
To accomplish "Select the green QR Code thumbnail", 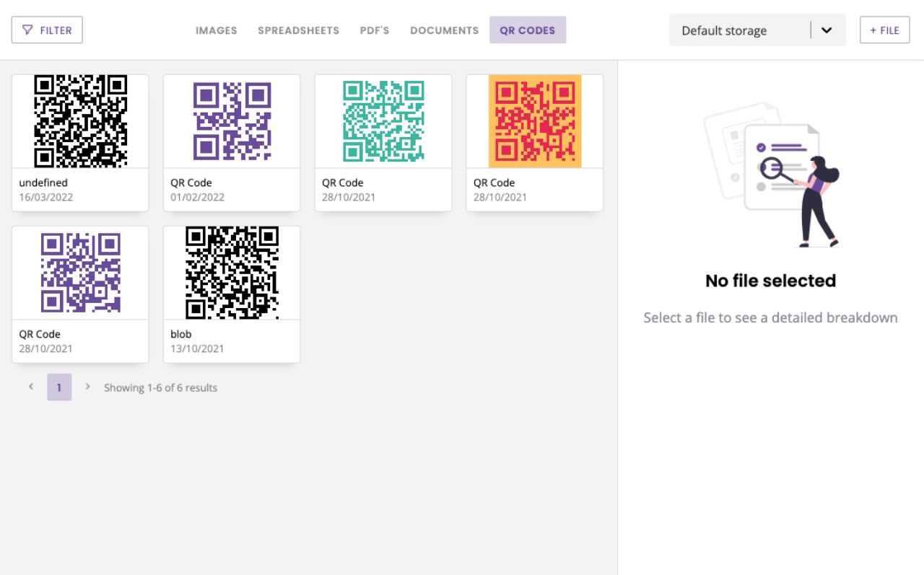I will pos(383,121).
